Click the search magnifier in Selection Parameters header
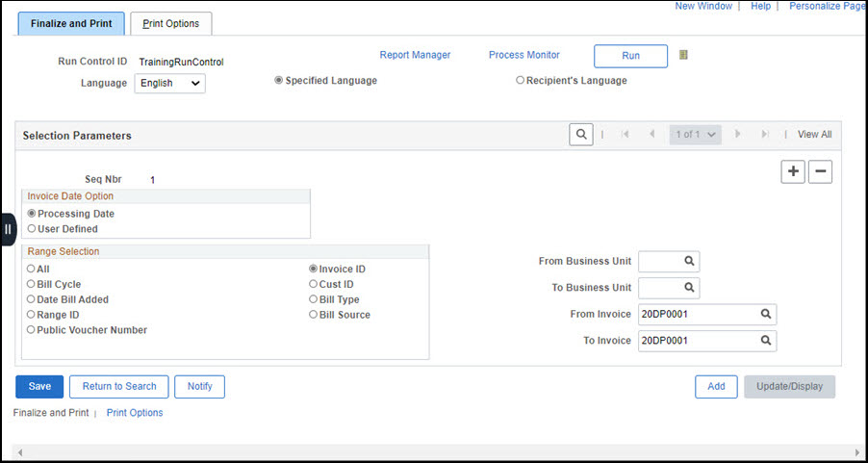Image resolution: width=868 pixels, height=463 pixels. [580, 135]
